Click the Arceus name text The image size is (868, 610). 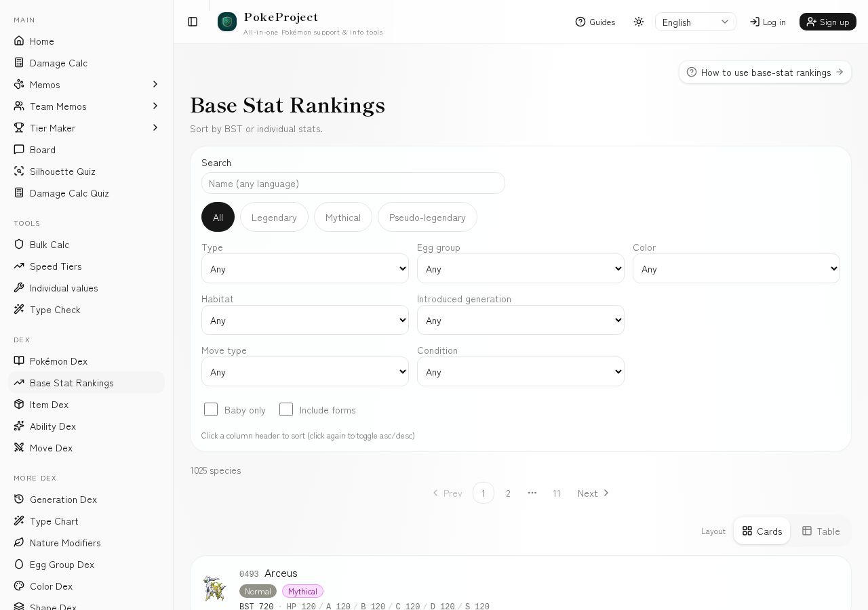(281, 573)
